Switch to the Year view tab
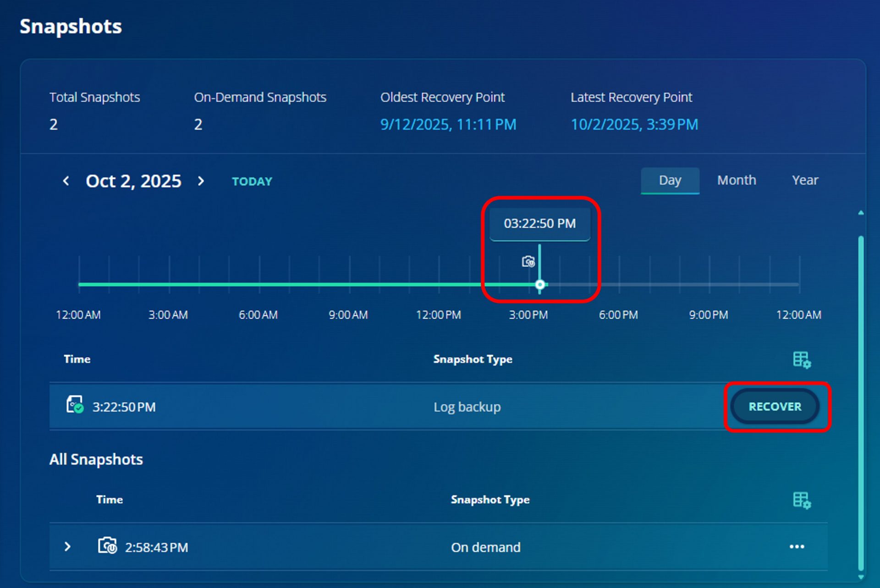The height and width of the screenshot is (588, 880). (x=805, y=180)
